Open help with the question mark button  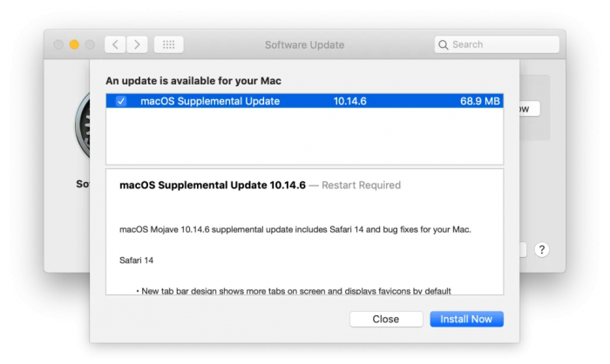click(541, 250)
